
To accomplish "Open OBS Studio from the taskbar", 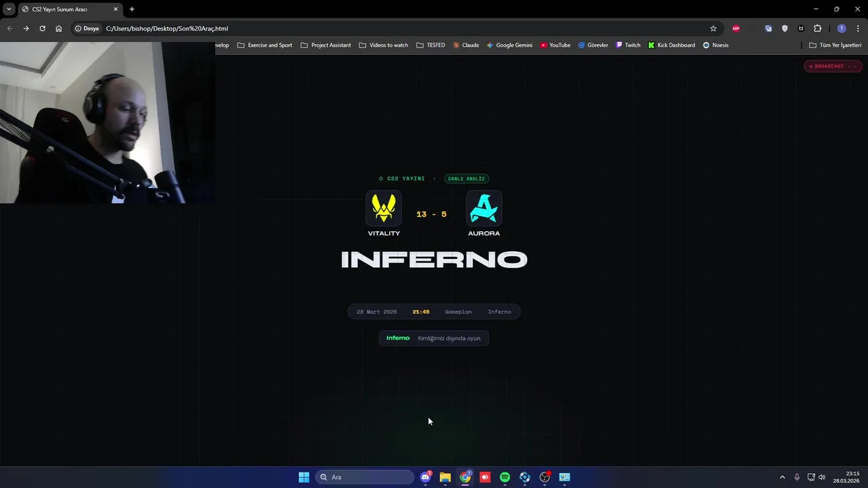I will [545, 477].
